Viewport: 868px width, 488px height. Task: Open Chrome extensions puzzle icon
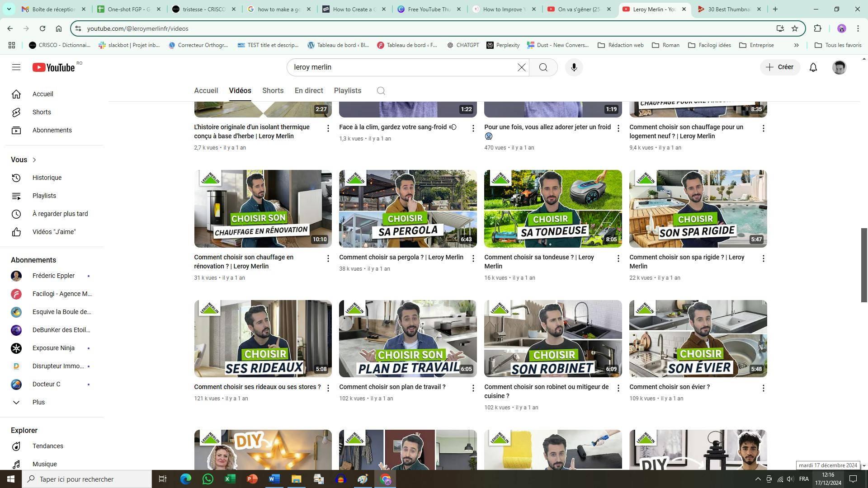coord(817,28)
